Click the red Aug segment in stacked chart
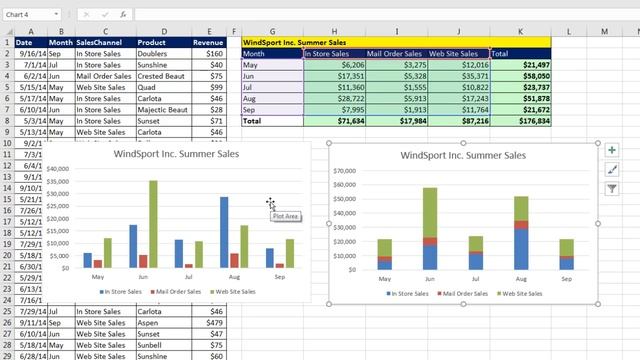 521,225
